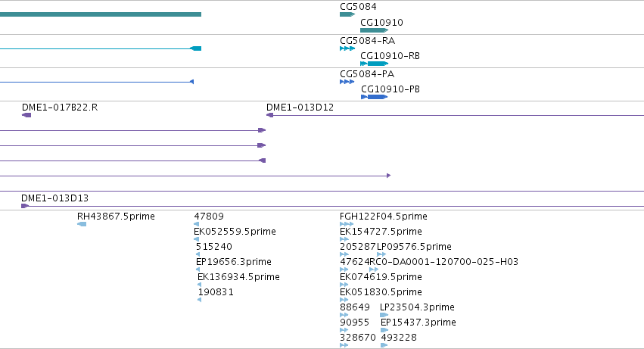This screenshot has height=349, width=644.
Task: Click the DME1-013D12 purple arrowhead
Action: pyautogui.click(x=269, y=115)
